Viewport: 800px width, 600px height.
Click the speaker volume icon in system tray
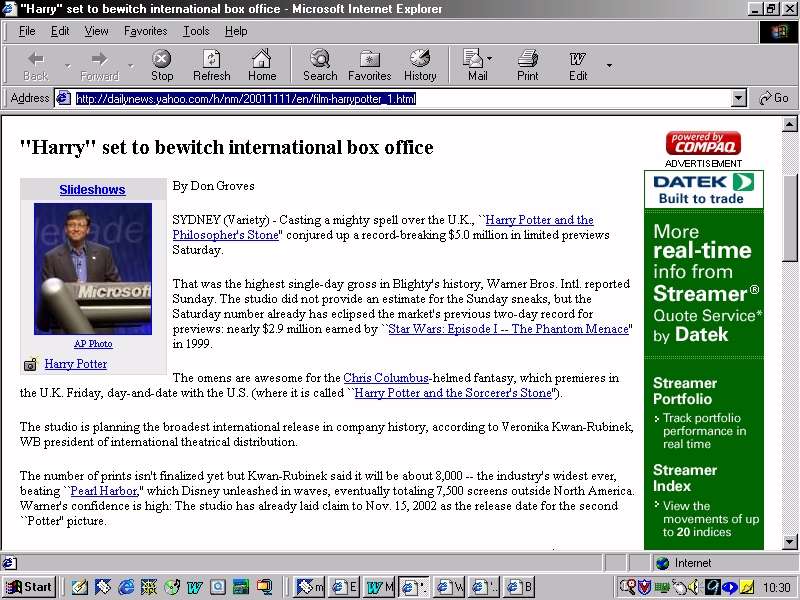(x=693, y=588)
